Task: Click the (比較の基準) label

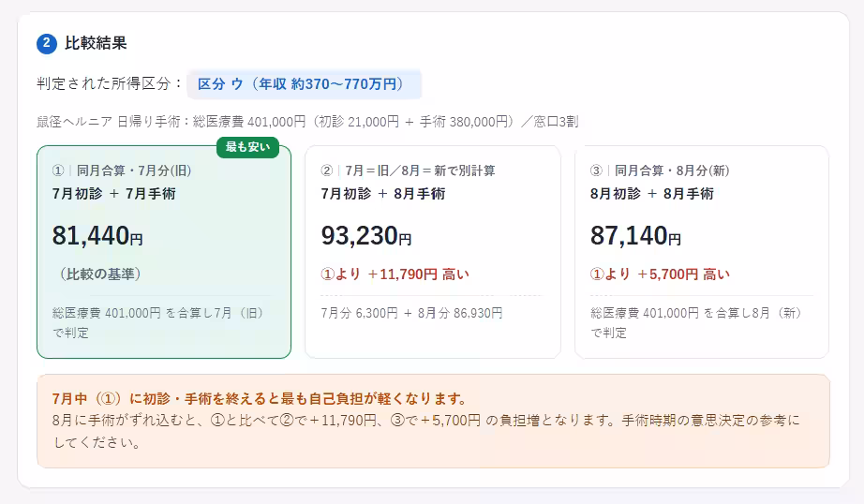Action: (99, 274)
